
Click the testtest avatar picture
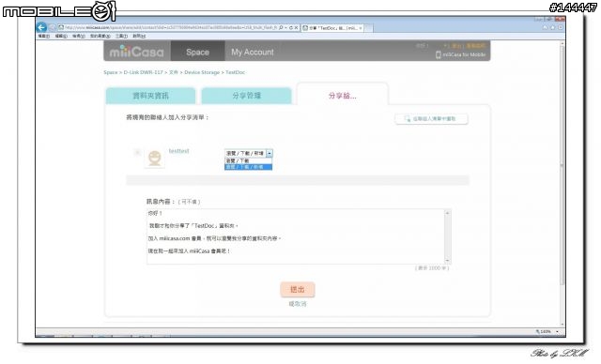[154, 159]
